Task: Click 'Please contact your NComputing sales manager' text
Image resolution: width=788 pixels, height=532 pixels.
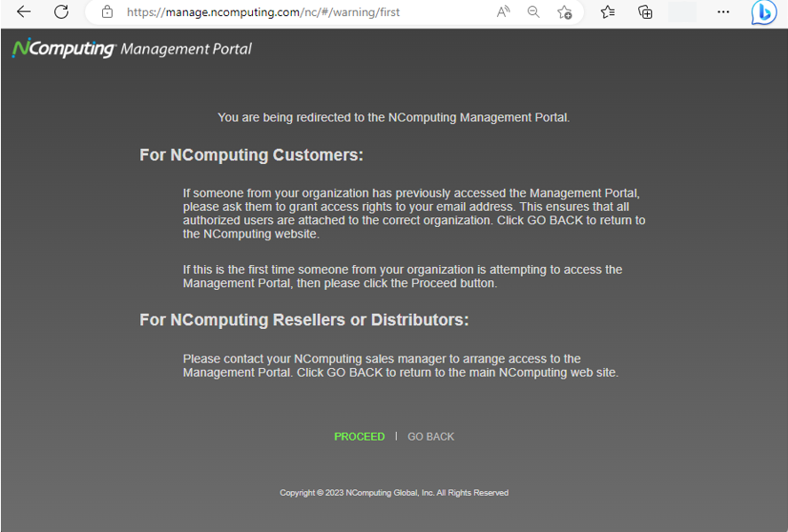Action: [x=400, y=365]
